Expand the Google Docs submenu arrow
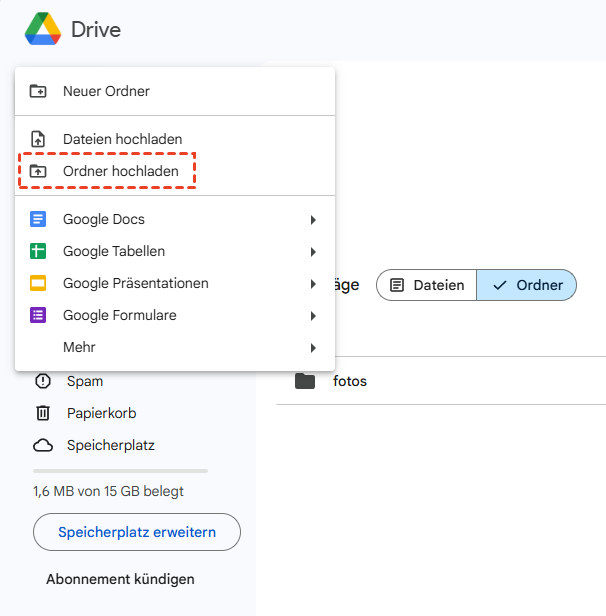The width and height of the screenshot is (606, 616). tap(313, 220)
